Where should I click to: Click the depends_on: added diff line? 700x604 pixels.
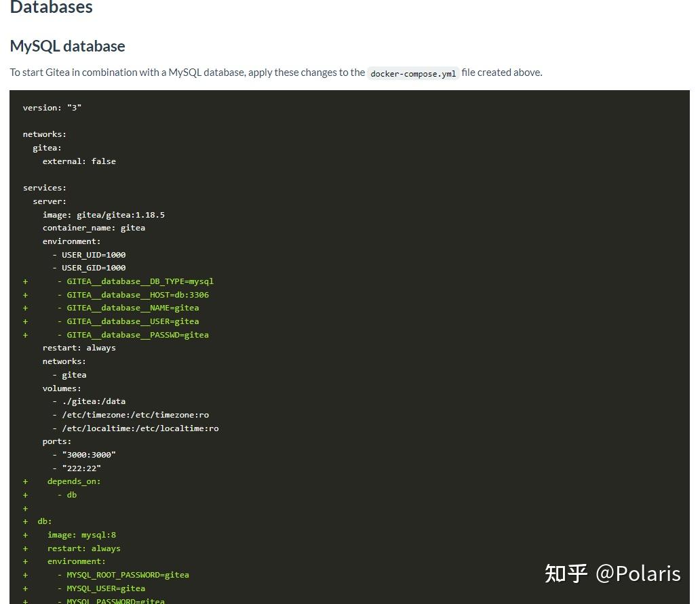pos(73,481)
